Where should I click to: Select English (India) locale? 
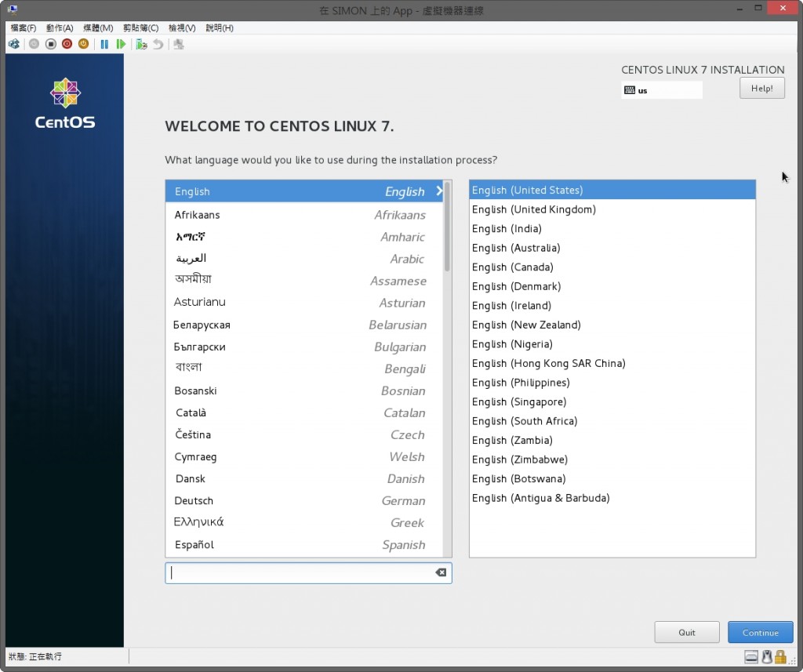click(x=612, y=228)
